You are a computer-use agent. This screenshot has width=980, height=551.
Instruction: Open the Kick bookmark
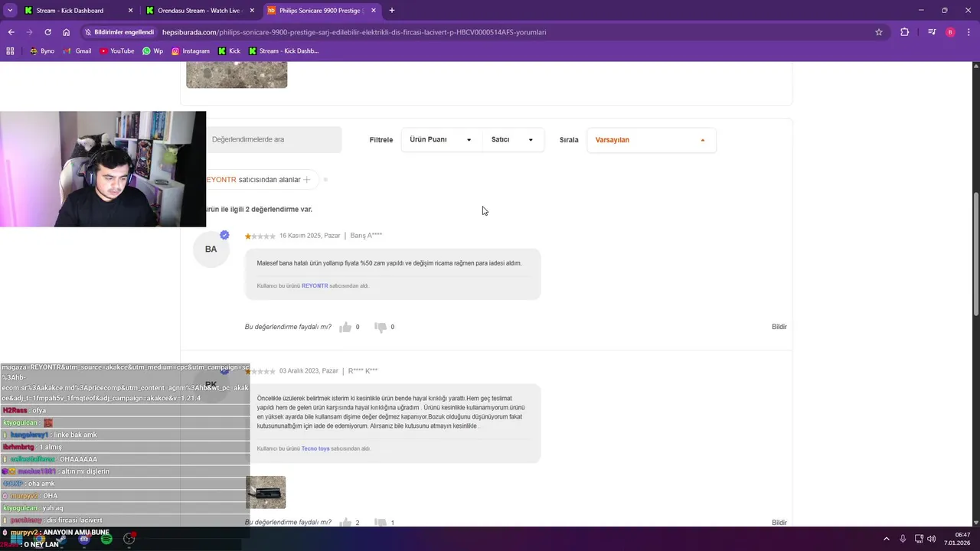229,51
